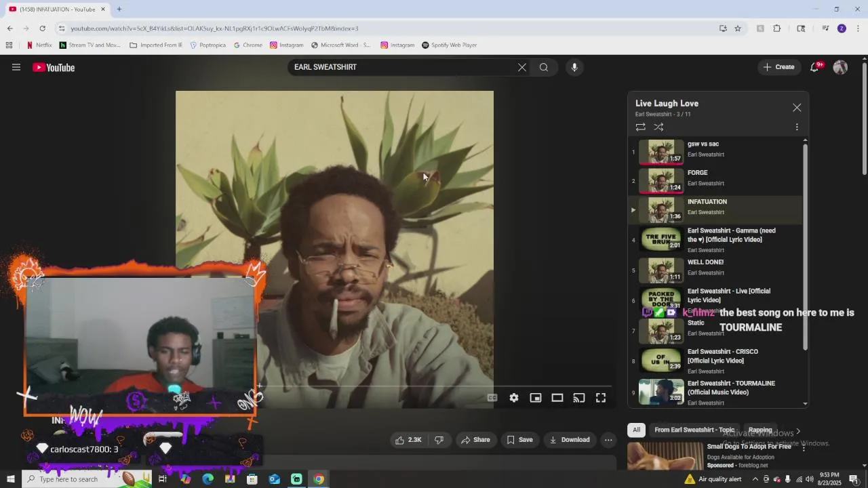Show hidden system tray icons

755,479
